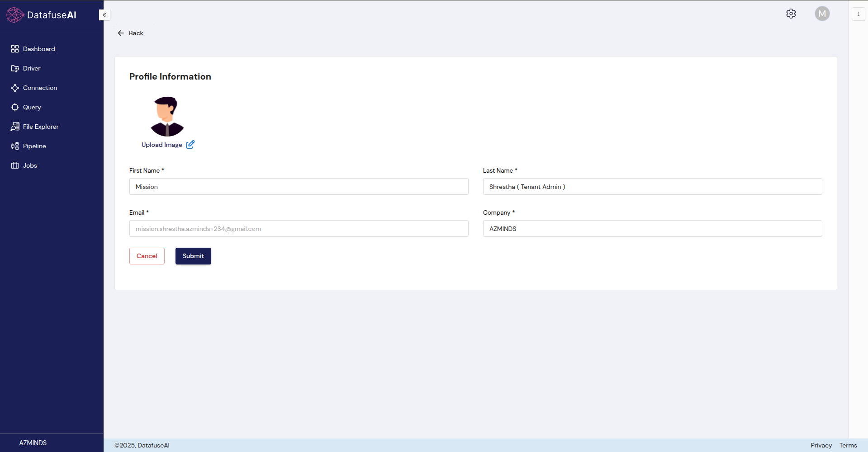This screenshot has height=452, width=868.
Task: Cancel the profile edits
Action: click(147, 256)
